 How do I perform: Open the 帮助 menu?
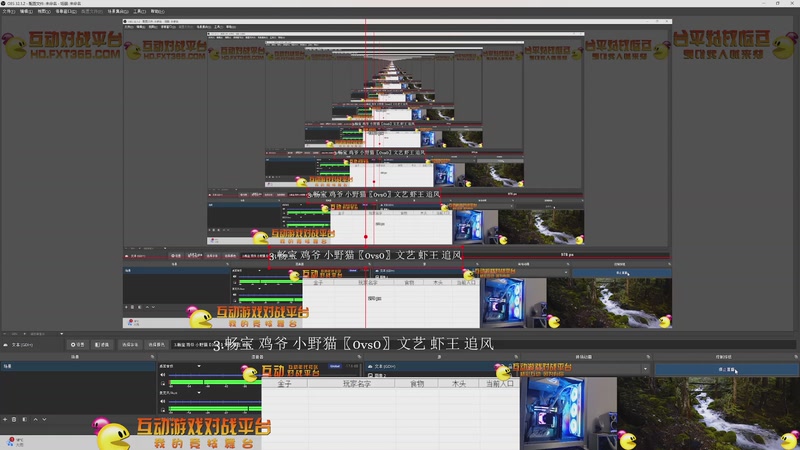click(x=157, y=11)
